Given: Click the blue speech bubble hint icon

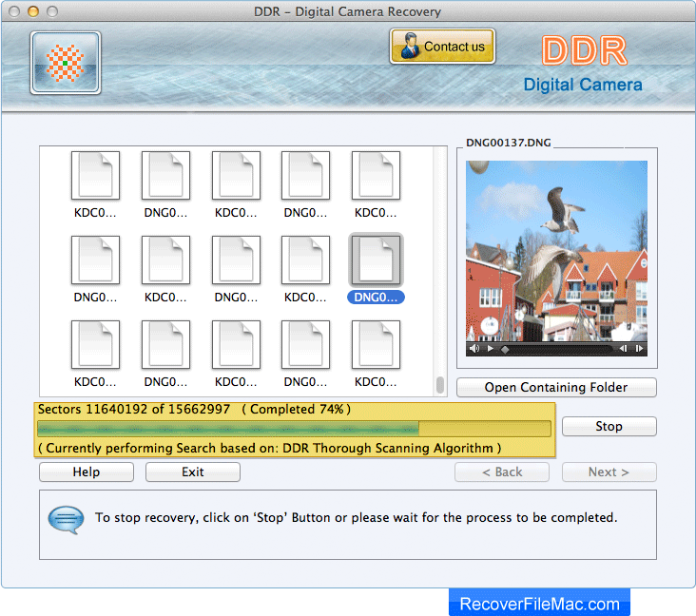Looking at the screenshot, I should click(x=66, y=519).
